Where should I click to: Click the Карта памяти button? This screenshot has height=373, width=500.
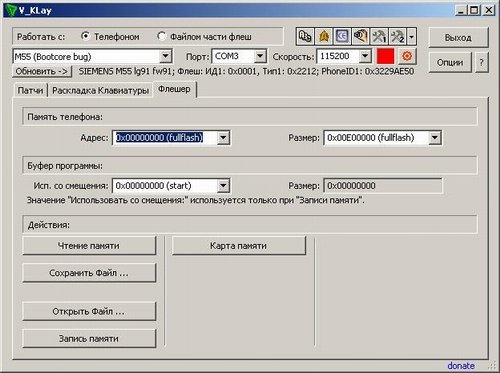coord(239,246)
